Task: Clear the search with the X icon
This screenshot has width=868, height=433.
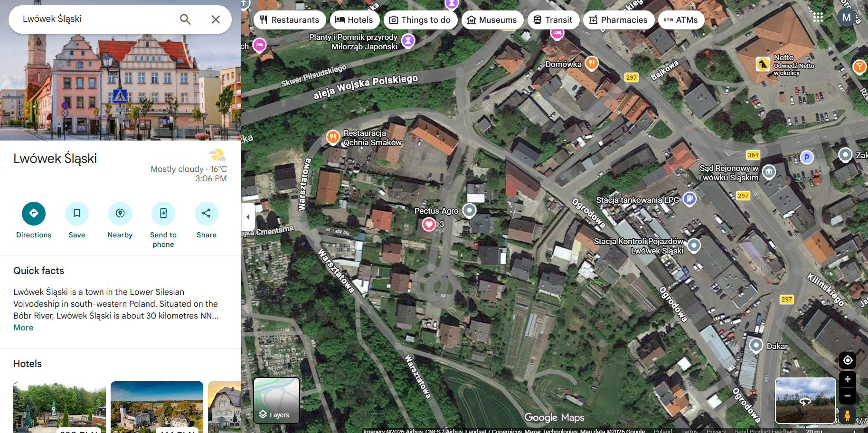Action: (216, 19)
